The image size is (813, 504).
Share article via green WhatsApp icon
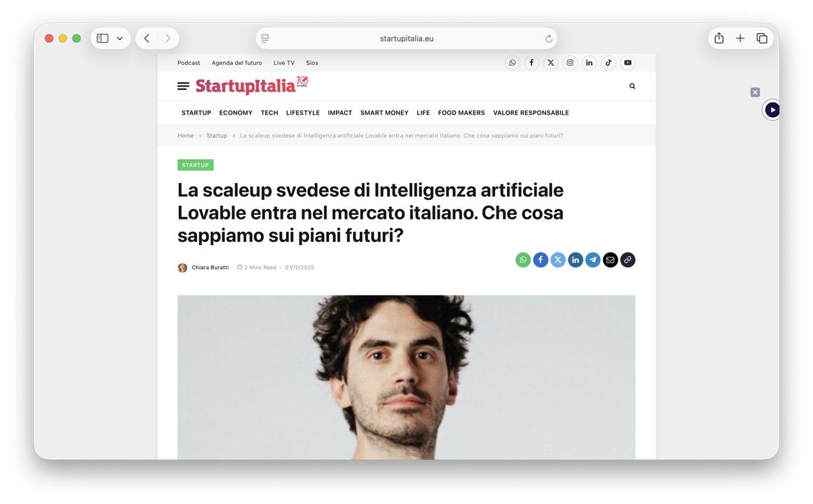(x=523, y=260)
